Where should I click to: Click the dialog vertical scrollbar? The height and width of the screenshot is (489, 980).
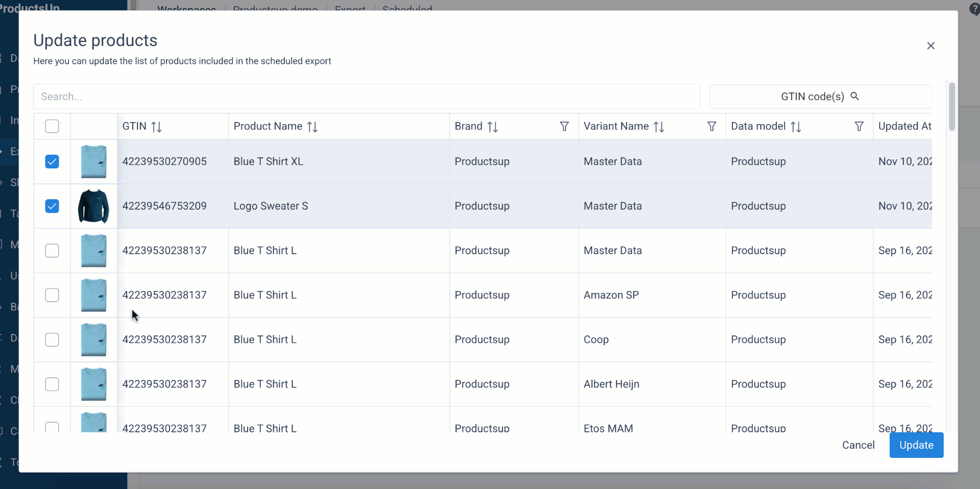click(x=951, y=107)
